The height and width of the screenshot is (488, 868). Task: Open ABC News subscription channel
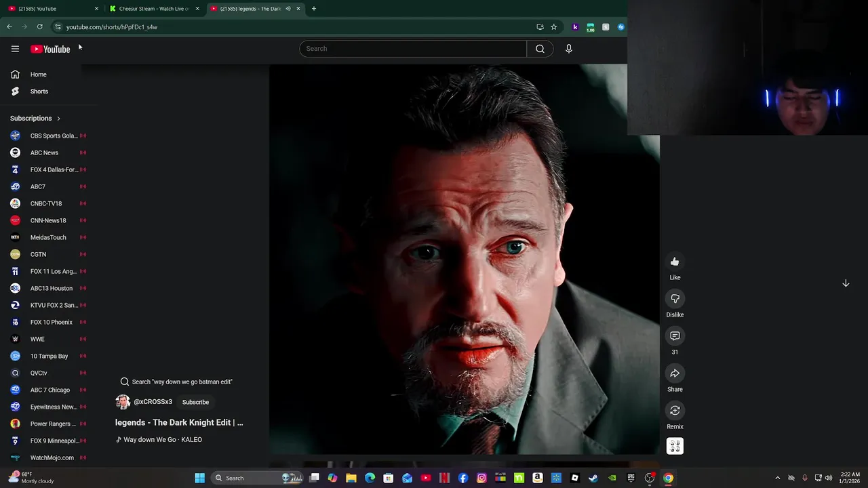click(49, 152)
